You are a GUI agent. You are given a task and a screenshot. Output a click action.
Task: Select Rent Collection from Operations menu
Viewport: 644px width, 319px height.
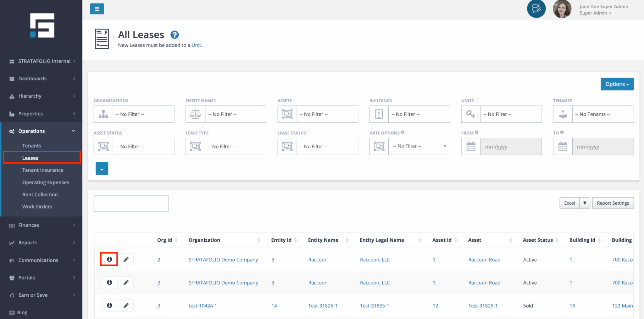click(x=40, y=195)
